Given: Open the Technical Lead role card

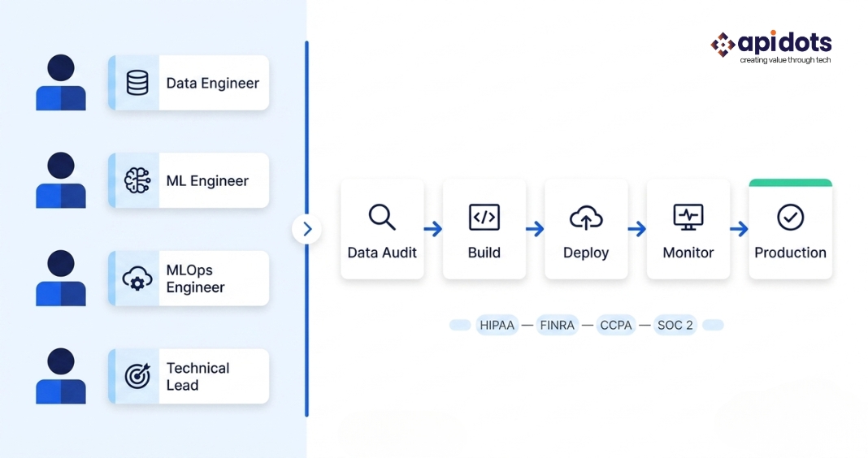Looking at the screenshot, I should click(189, 376).
